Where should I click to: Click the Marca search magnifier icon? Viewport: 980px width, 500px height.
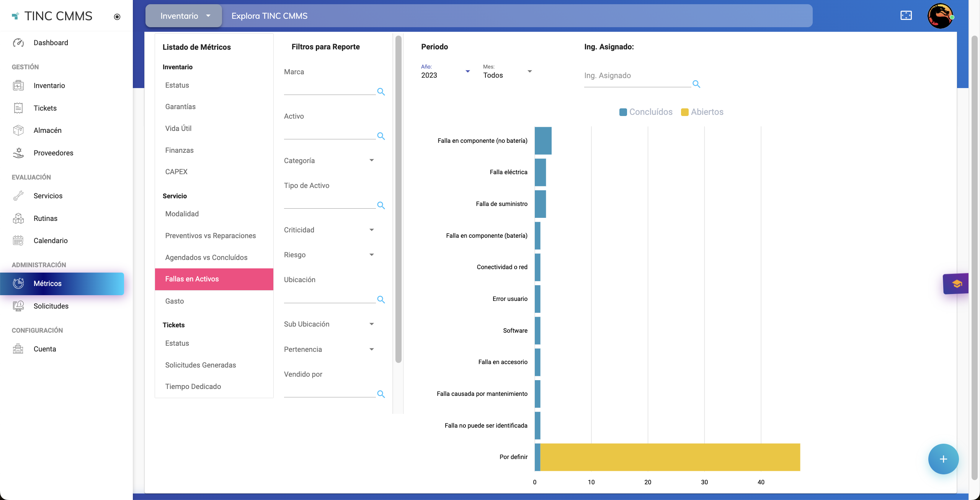(381, 92)
